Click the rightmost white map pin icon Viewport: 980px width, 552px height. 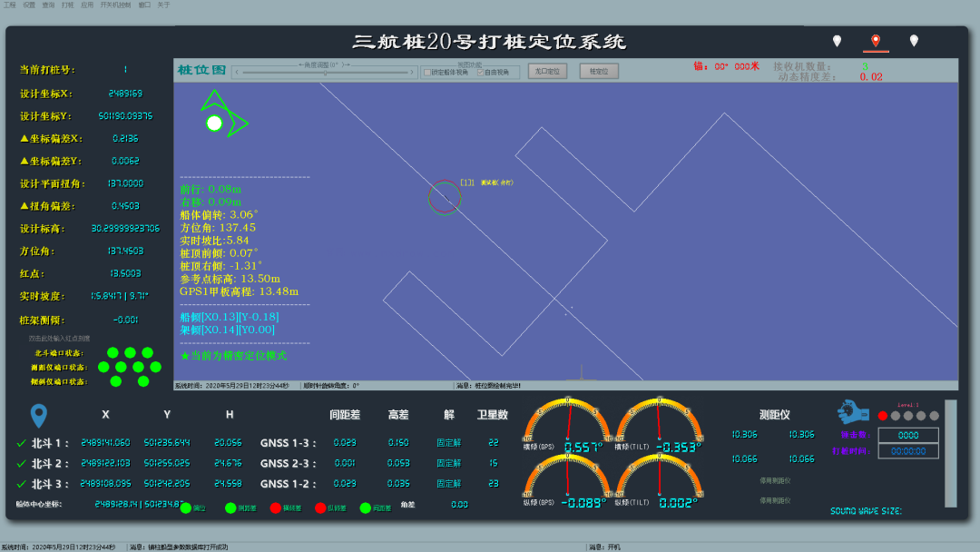tap(914, 41)
